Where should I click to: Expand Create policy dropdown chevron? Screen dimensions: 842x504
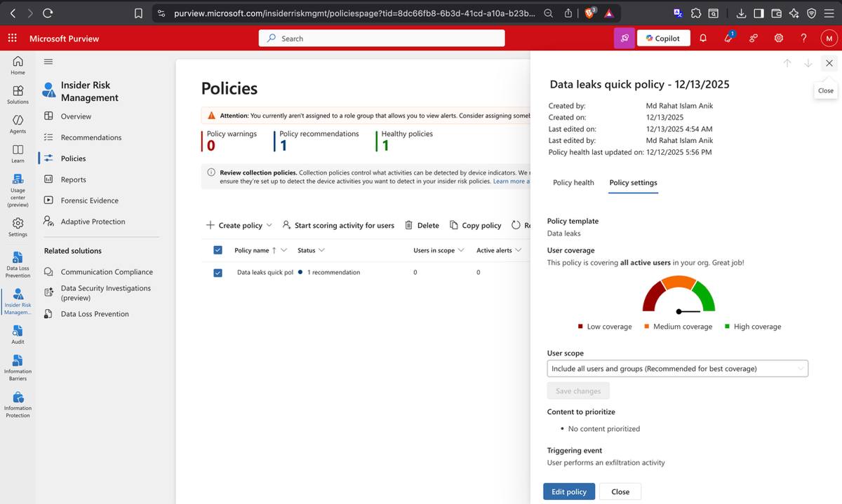(269, 226)
